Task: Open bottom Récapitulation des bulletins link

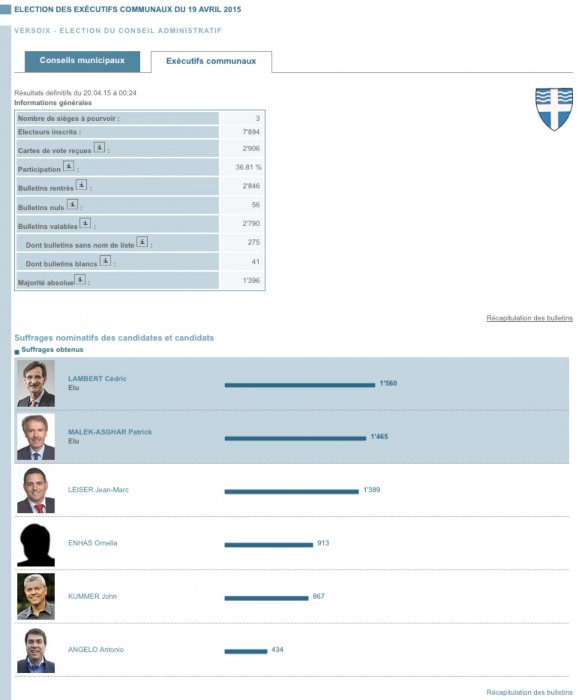Action: (529, 692)
